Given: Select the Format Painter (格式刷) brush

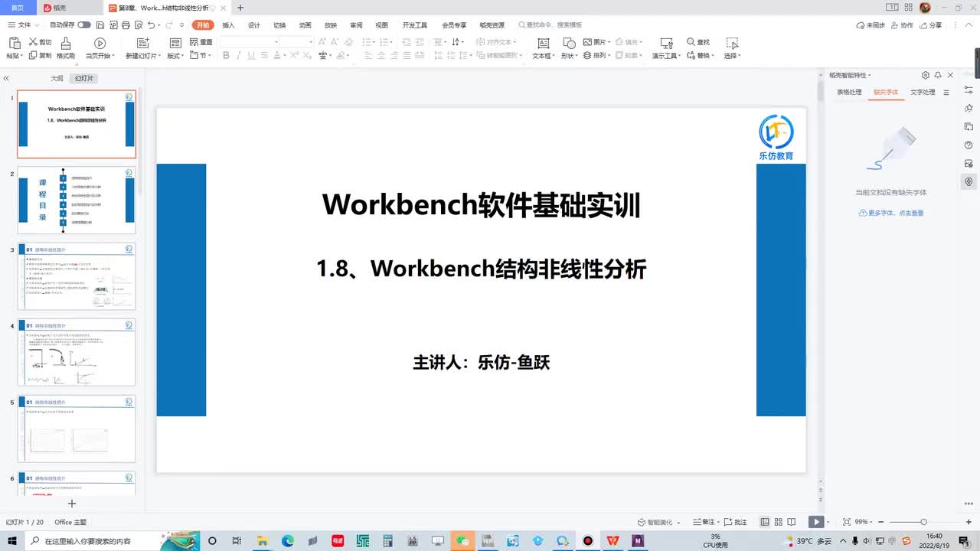Looking at the screenshot, I should pyautogui.click(x=66, y=43).
